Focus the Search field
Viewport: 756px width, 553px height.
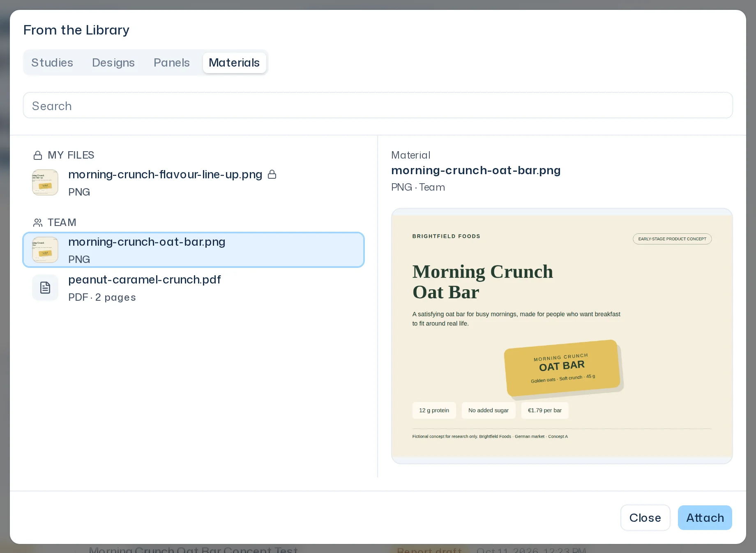tap(378, 106)
